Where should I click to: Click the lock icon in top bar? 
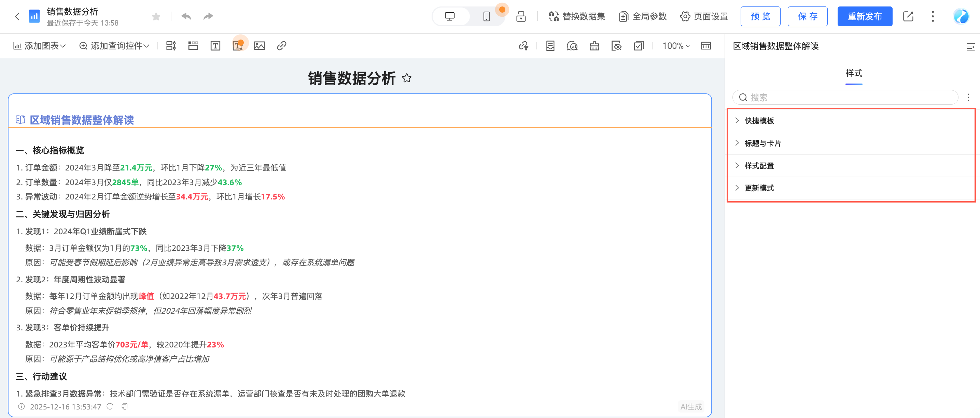[x=521, y=16]
